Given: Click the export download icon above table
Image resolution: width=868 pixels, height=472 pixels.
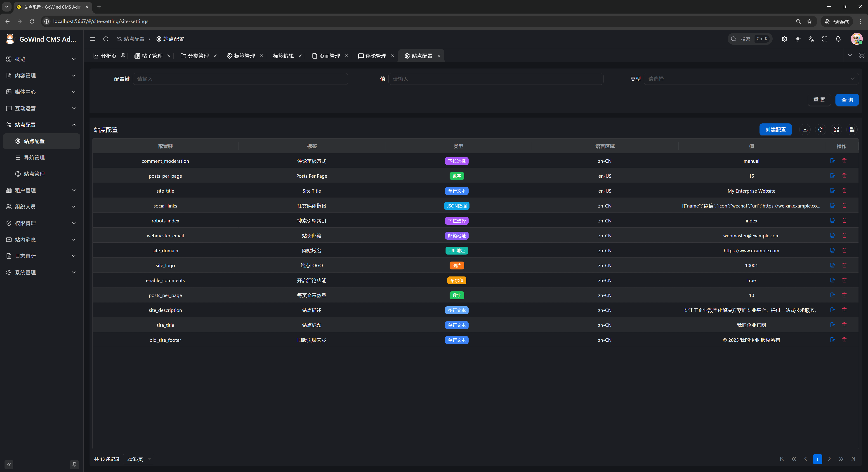Looking at the screenshot, I should click(x=805, y=129).
